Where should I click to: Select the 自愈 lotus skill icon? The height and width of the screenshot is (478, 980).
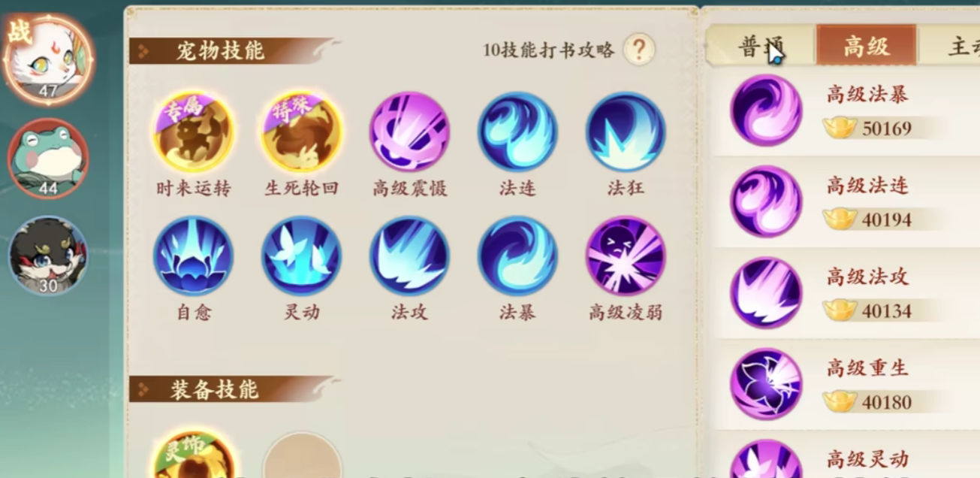194,256
